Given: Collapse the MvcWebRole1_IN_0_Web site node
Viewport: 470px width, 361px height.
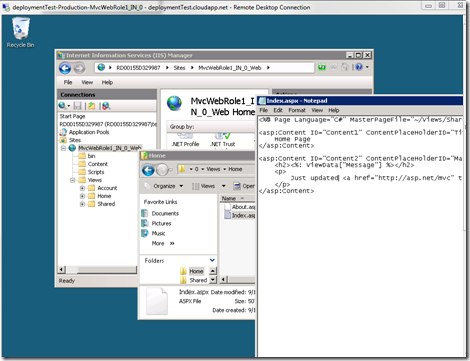Looking at the screenshot, I should pyautogui.click(x=63, y=148).
